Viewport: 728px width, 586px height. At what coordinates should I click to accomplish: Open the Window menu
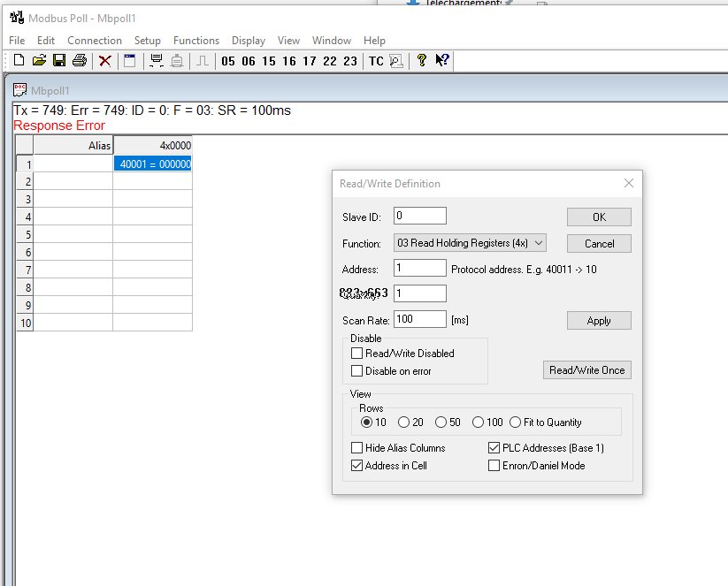332,41
